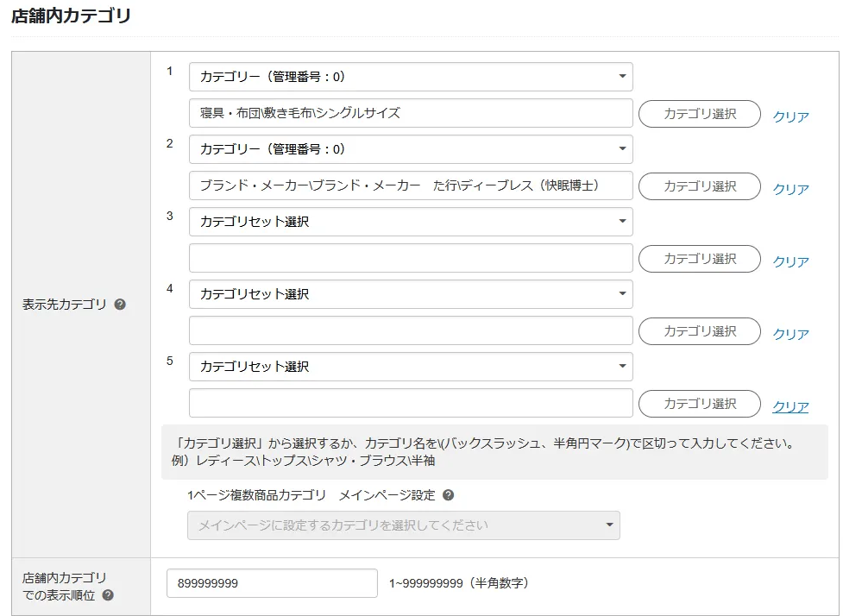
Task: Click help icon beside 表示先カテゴリ
Action: [120, 305]
